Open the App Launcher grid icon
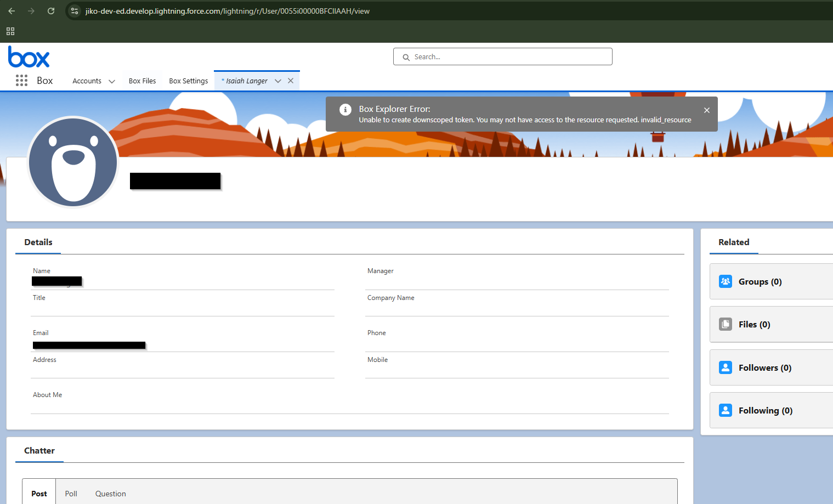Viewport: 833px width, 504px height. (x=21, y=81)
